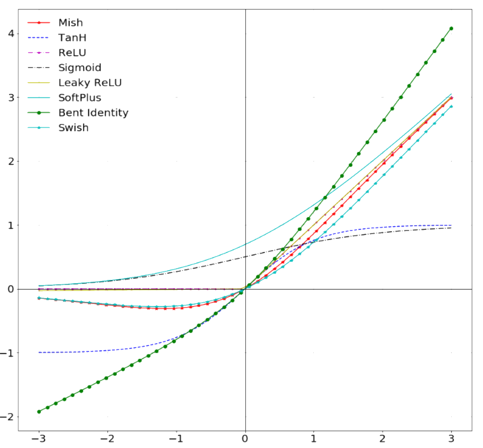Click the Bent Identity legend label
483x448 pixels.
[x=93, y=113]
